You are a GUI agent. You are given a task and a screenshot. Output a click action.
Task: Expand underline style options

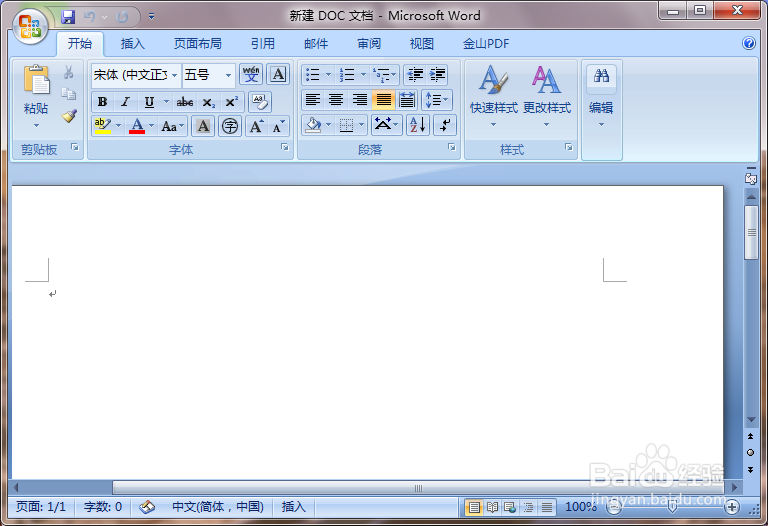[x=166, y=102]
